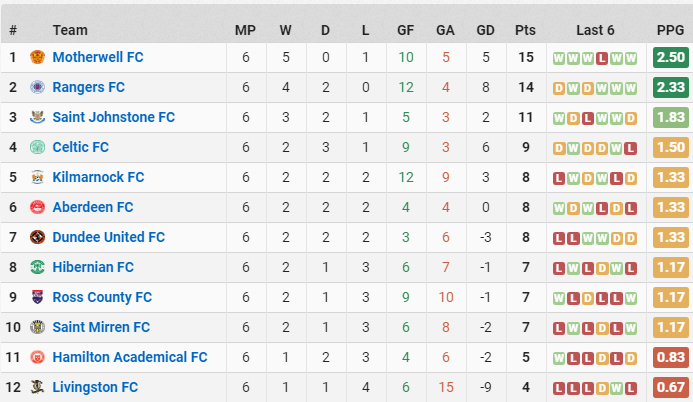
Task: Sort table by PPG column header
Action: (x=670, y=30)
